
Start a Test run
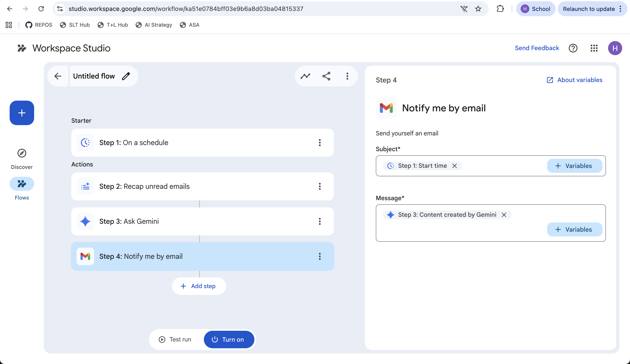[x=175, y=339]
